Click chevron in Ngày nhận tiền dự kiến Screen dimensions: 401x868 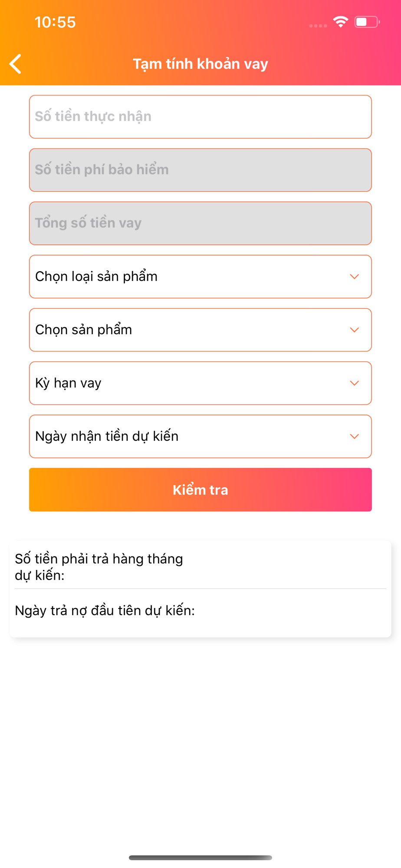[355, 437]
